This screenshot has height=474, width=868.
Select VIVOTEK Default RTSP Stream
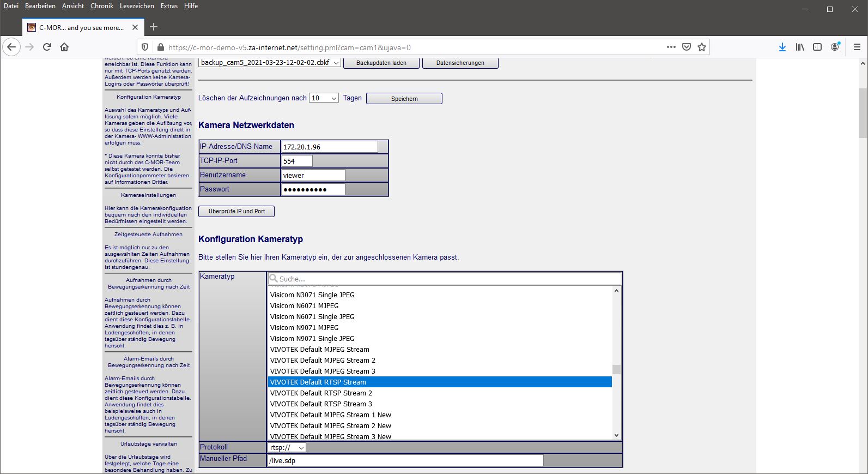[x=440, y=382]
